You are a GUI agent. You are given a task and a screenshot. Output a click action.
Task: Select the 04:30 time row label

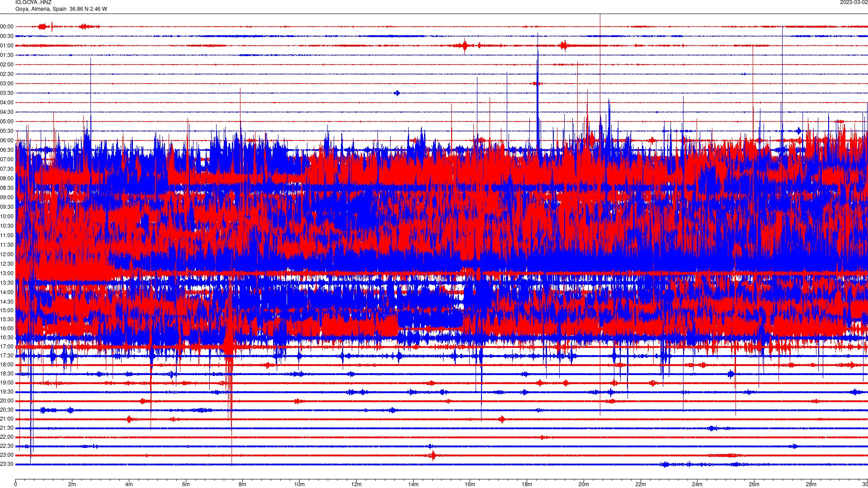[7, 112]
